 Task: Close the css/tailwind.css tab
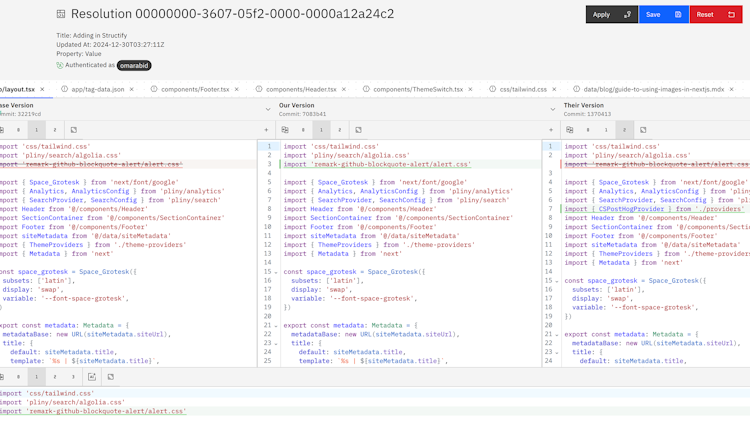tap(554, 89)
